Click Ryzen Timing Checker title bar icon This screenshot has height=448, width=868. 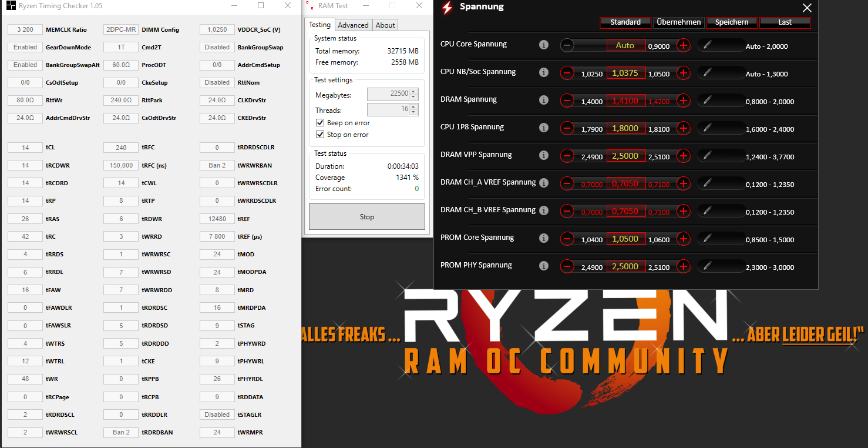(11, 6)
